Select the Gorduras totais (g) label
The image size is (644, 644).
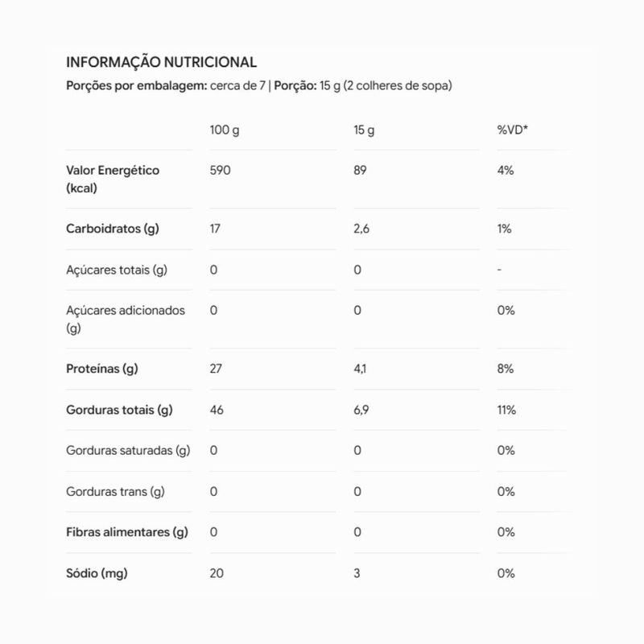click(119, 410)
